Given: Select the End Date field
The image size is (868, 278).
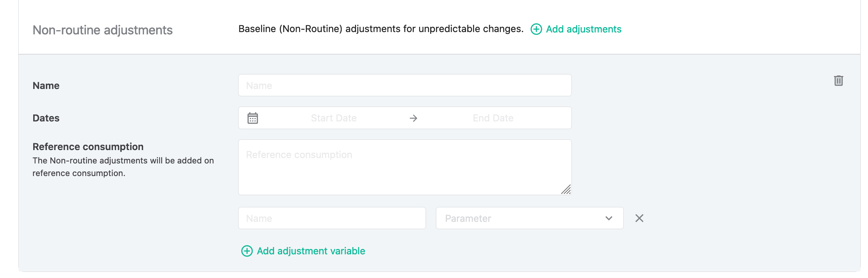Looking at the screenshot, I should (x=493, y=118).
